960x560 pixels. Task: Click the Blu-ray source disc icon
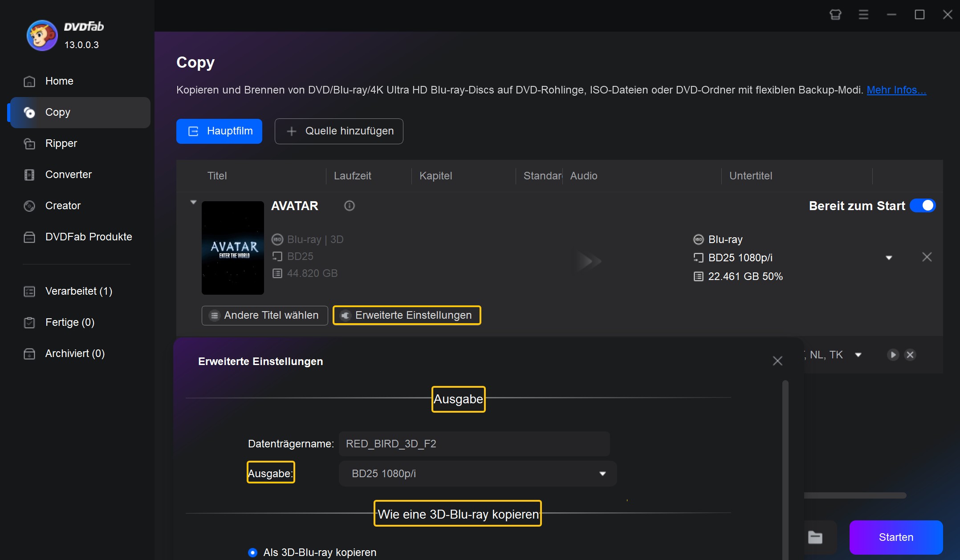pyautogui.click(x=278, y=239)
